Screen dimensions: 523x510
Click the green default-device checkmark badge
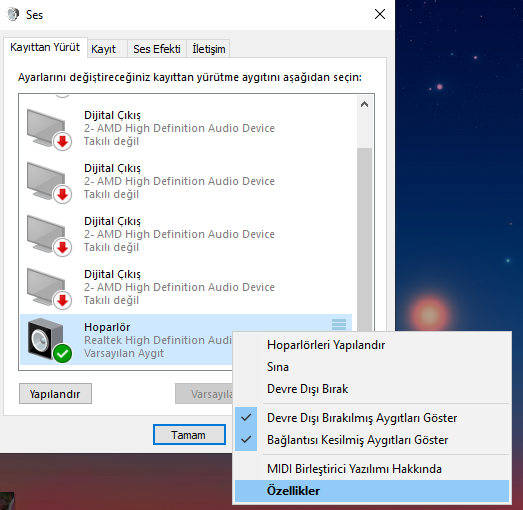coord(62,353)
